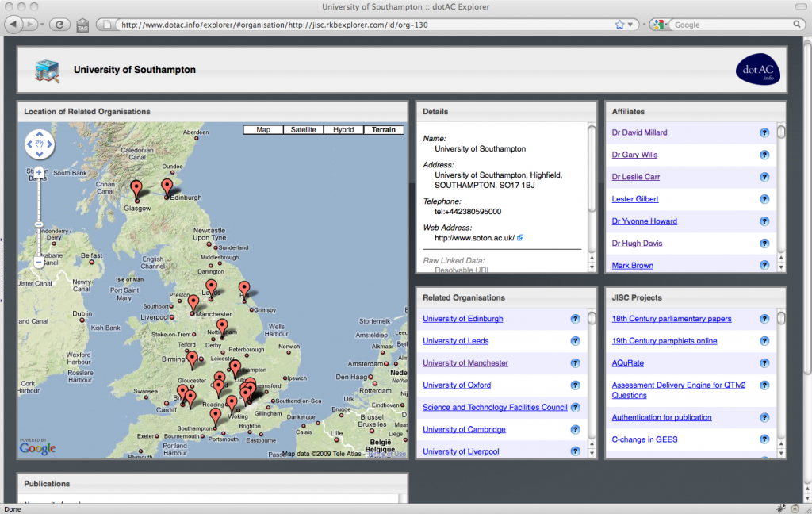Screen dimensions: 812x514
Task: Click the browser reload button
Action: point(59,25)
